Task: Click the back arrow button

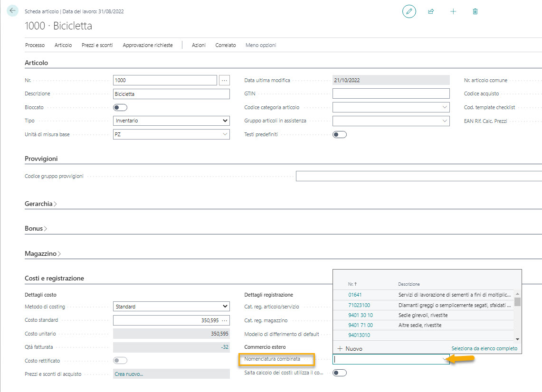Action: pos(13,11)
